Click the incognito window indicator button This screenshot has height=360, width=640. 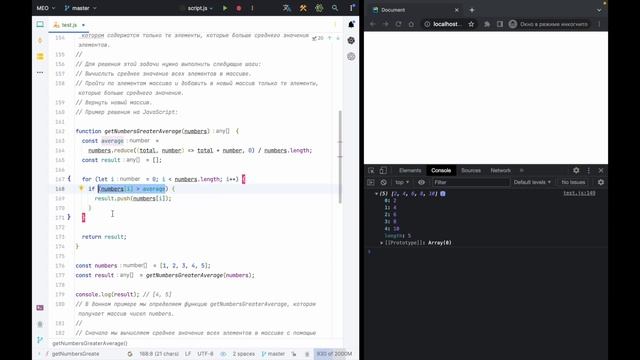coord(548,24)
